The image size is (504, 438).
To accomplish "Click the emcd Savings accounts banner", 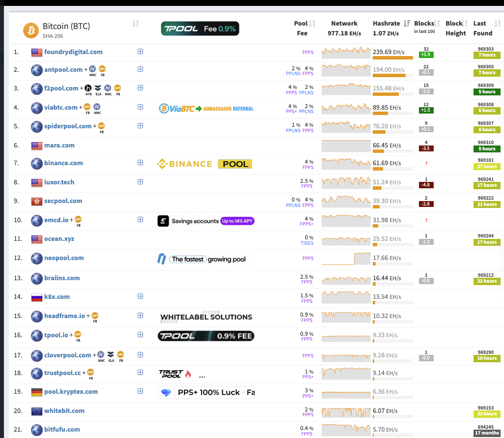I will click(x=206, y=221).
